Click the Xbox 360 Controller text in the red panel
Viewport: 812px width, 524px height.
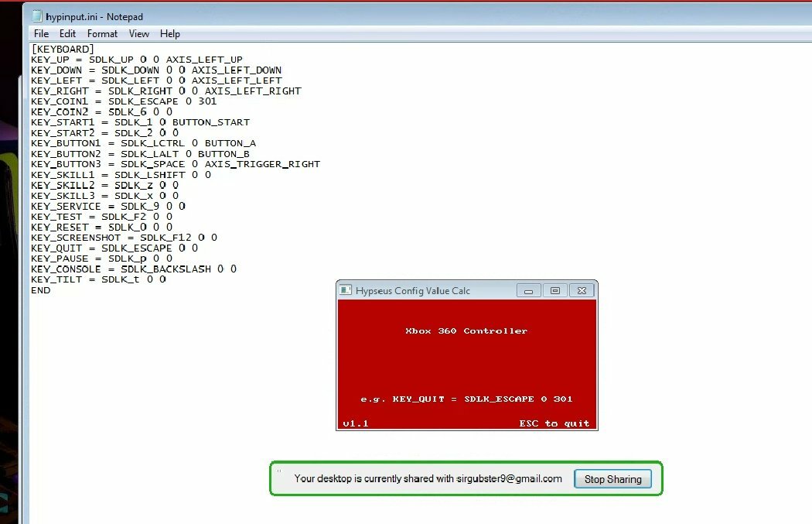466,331
